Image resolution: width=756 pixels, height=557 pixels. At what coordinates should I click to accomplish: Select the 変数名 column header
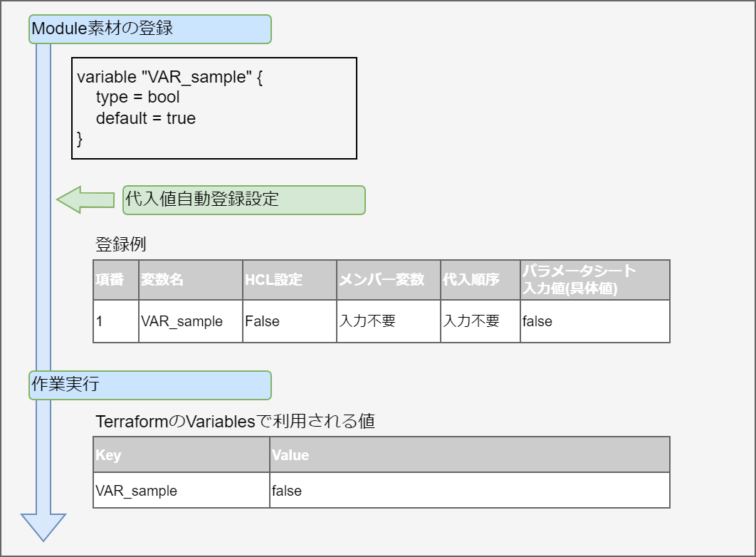tap(190, 280)
